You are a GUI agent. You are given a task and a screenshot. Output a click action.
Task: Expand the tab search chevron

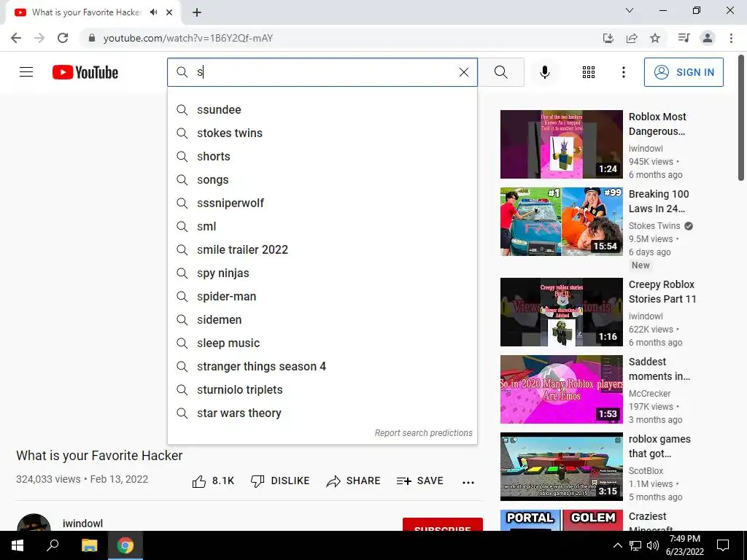(629, 10)
